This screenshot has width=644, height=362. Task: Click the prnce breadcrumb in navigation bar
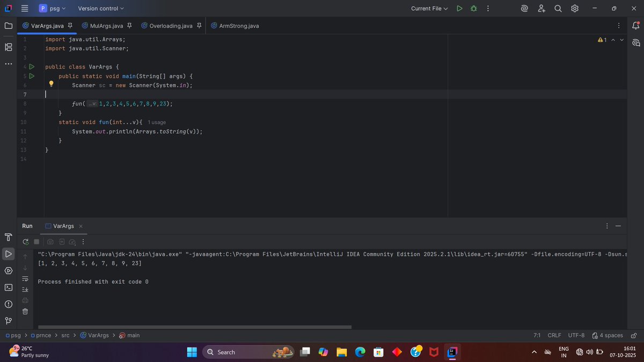pyautogui.click(x=40, y=335)
